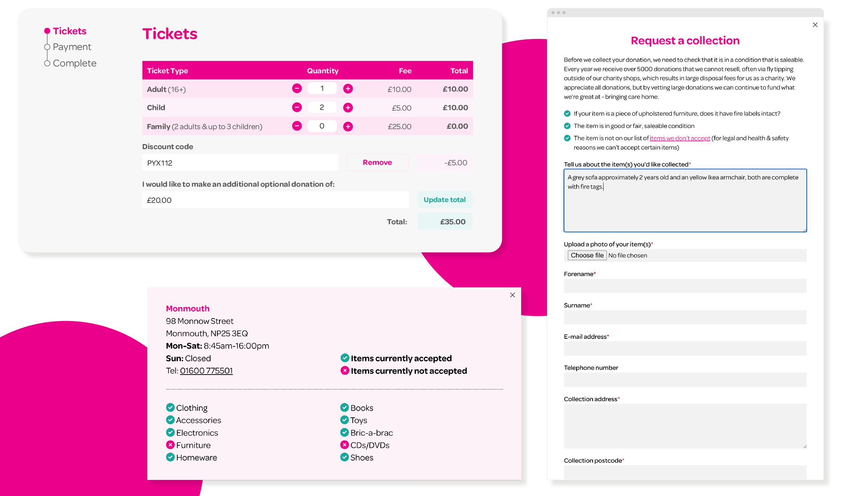The image size is (868, 496).
Task: Add one more Child ticket
Action: (x=348, y=108)
